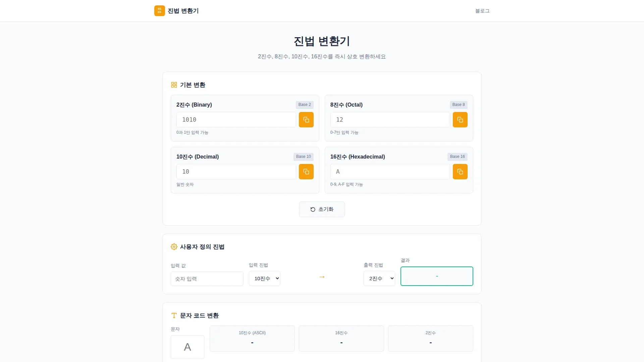Open the 블로그 link

pyautogui.click(x=482, y=11)
